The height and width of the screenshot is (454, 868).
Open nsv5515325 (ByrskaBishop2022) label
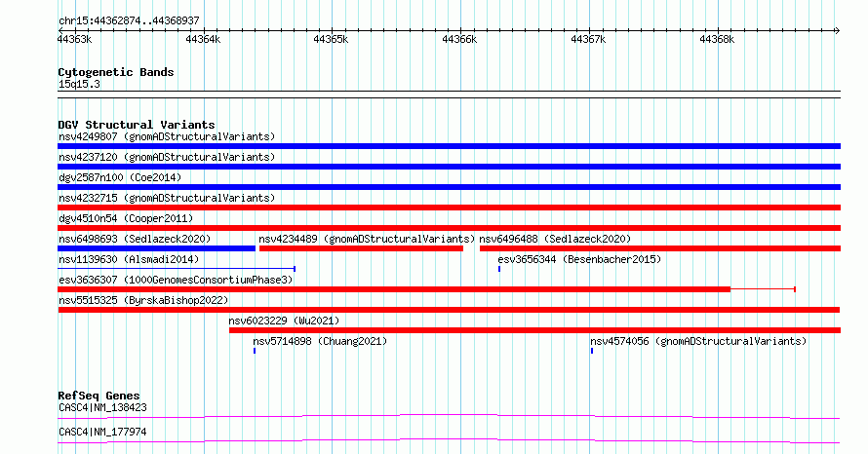tap(143, 300)
